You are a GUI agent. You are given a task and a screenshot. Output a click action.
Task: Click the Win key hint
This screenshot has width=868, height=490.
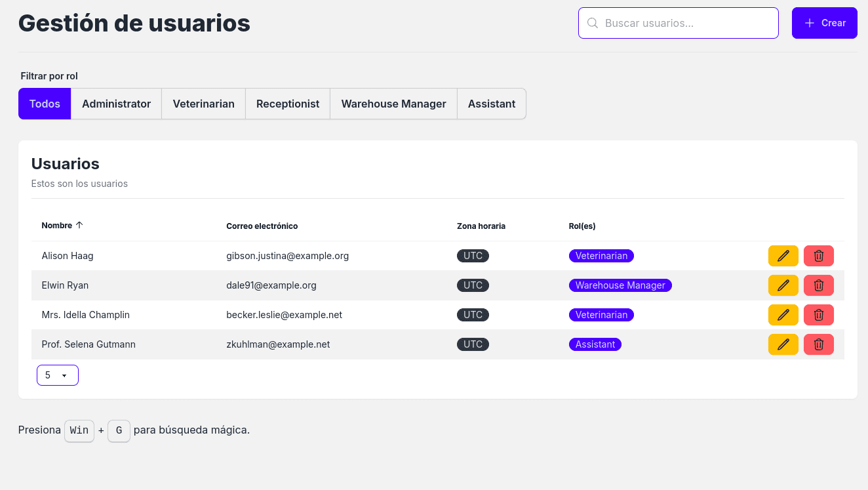point(79,431)
